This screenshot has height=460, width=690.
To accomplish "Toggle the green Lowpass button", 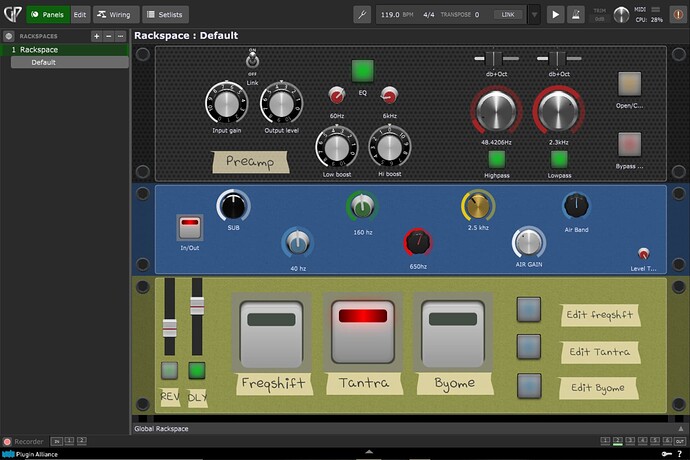I will tap(559, 159).
